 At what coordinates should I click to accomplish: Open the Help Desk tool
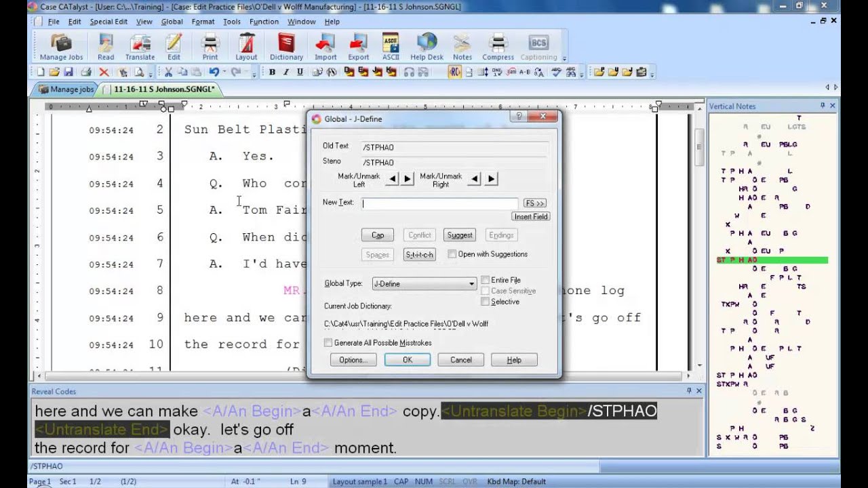pyautogui.click(x=427, y=47)
